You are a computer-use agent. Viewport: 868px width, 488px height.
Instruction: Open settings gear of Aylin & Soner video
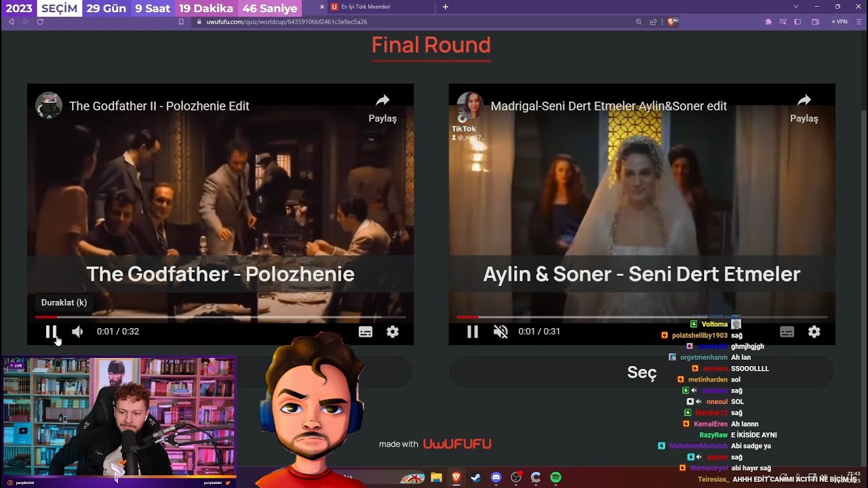pos(814,331)
